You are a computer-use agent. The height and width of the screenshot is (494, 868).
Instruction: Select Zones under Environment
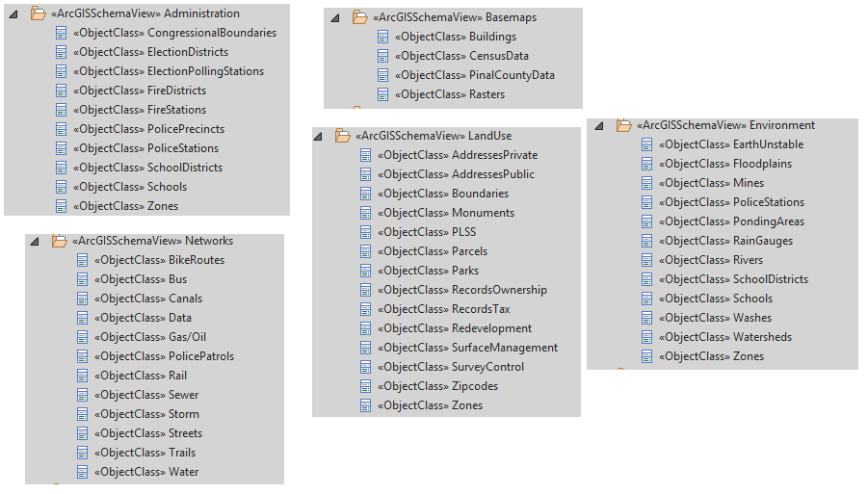(x=711, y=357)
